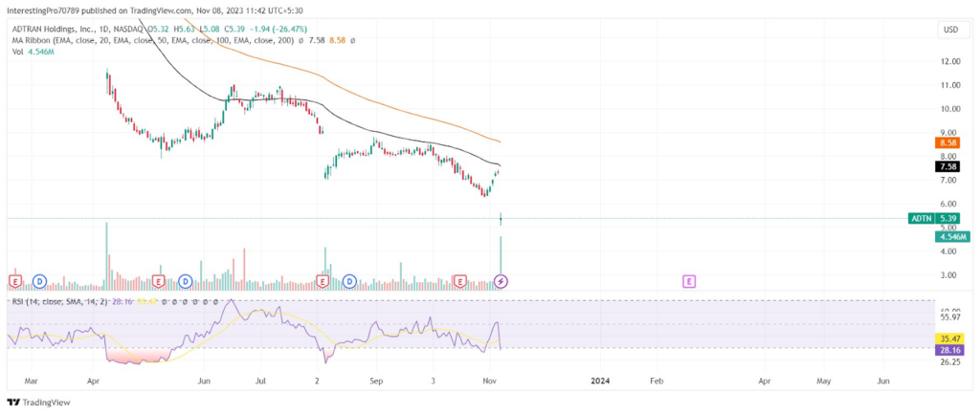The width and height of the screenshot is (980, 414).
Task: Click the TradingView logo
Action: [x=39, y=403]
